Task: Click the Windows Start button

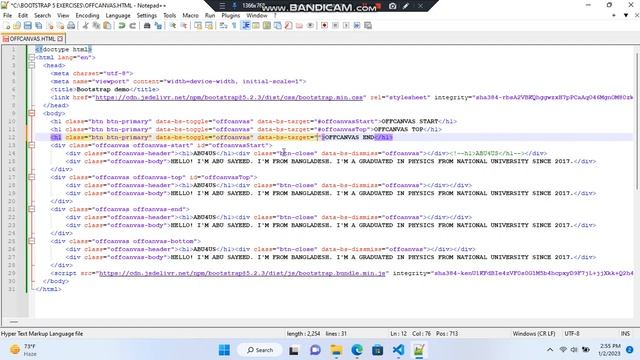Action: [x=224, y=350]
